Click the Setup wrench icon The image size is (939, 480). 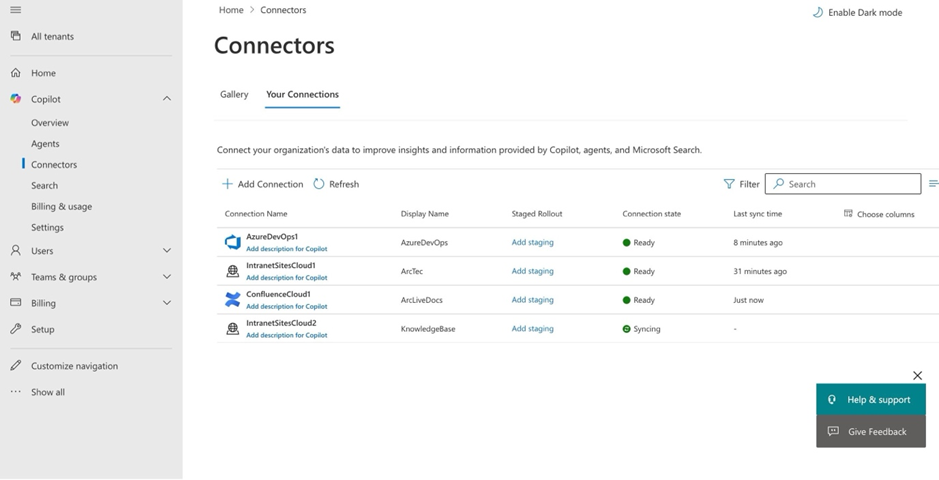click(x=16, y=329)
